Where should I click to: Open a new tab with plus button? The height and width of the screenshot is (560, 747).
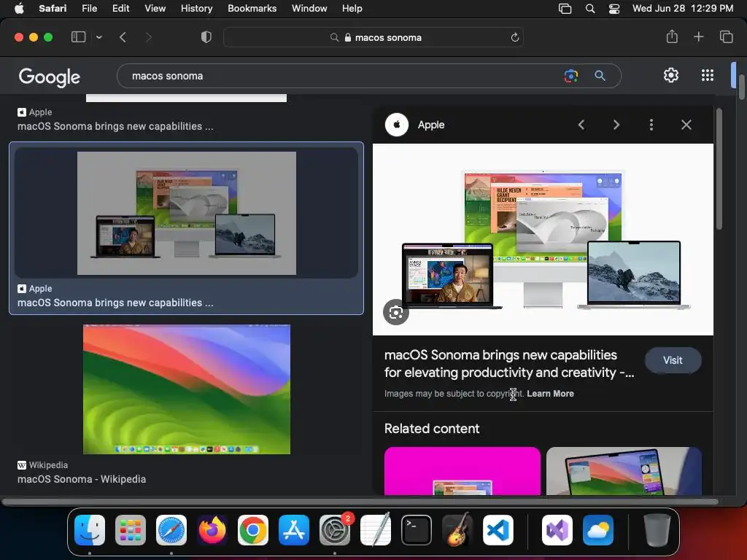coord(698,36)
